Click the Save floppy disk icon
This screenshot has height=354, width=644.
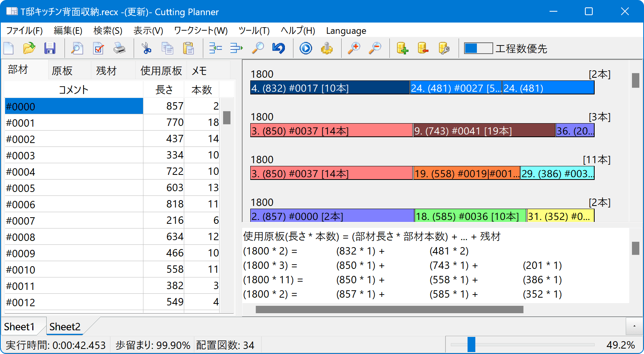pos(50,49)
